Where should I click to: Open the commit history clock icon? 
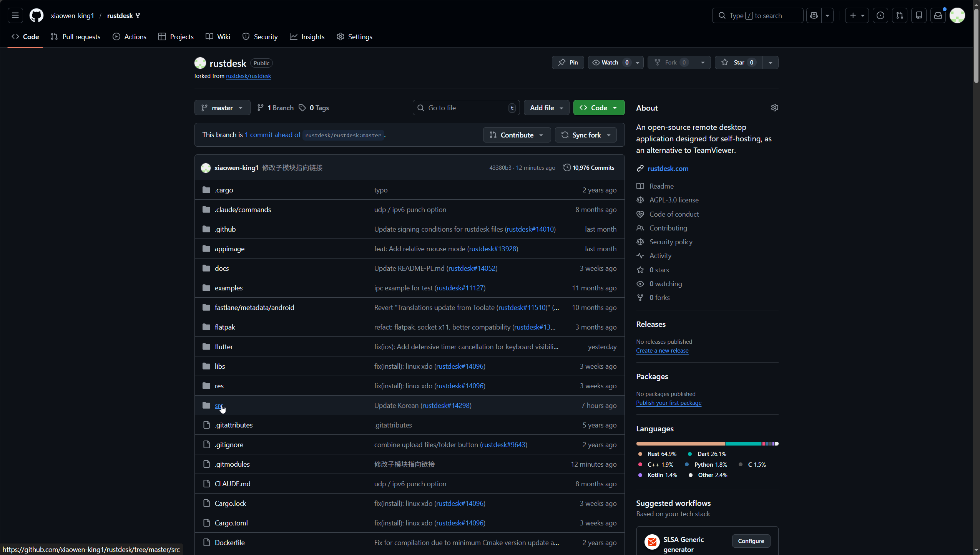coord(567,167)
